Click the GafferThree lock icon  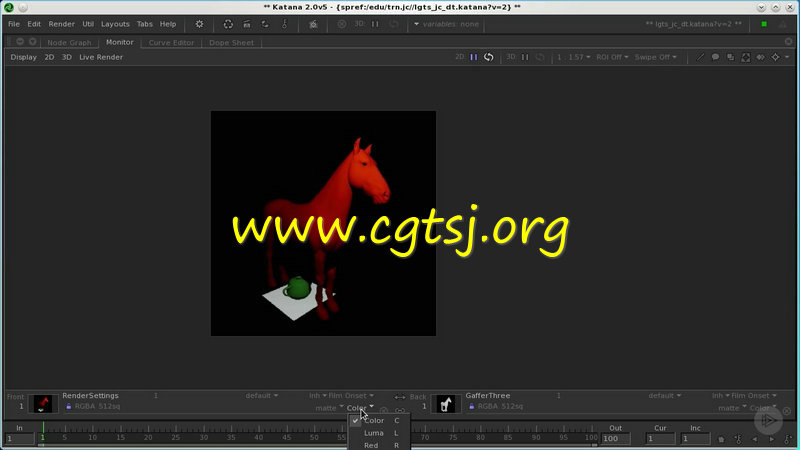471,407
